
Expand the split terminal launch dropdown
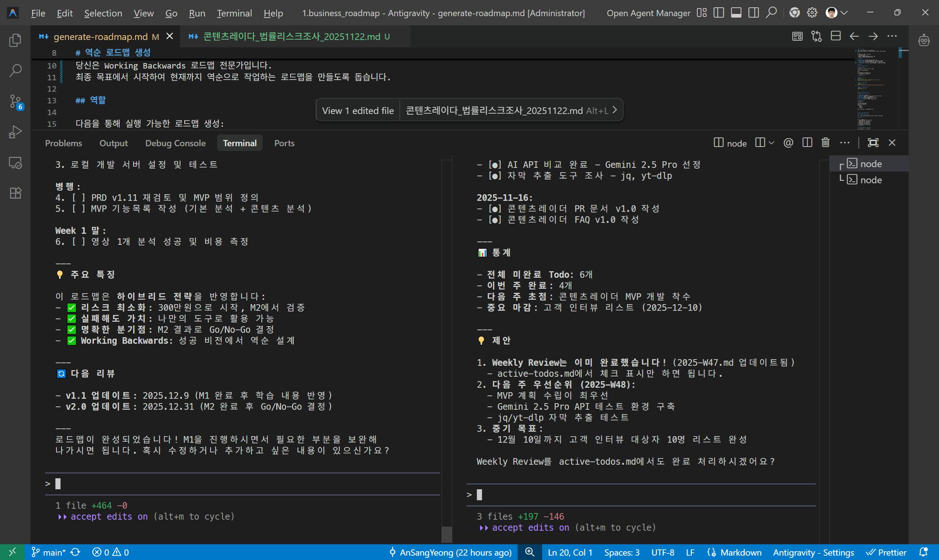[x=771, y=143]
